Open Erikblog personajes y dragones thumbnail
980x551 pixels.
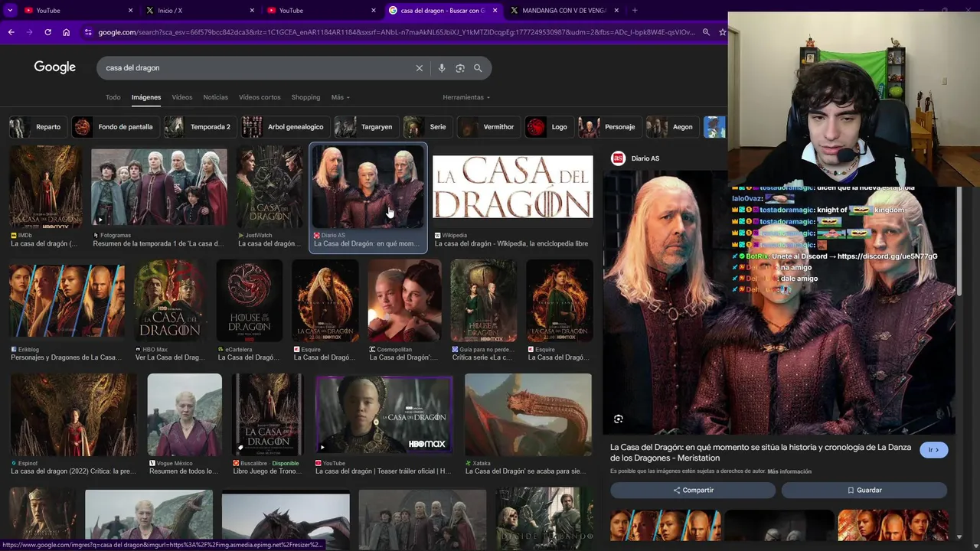pyautogui.click(x=67, y=301)
